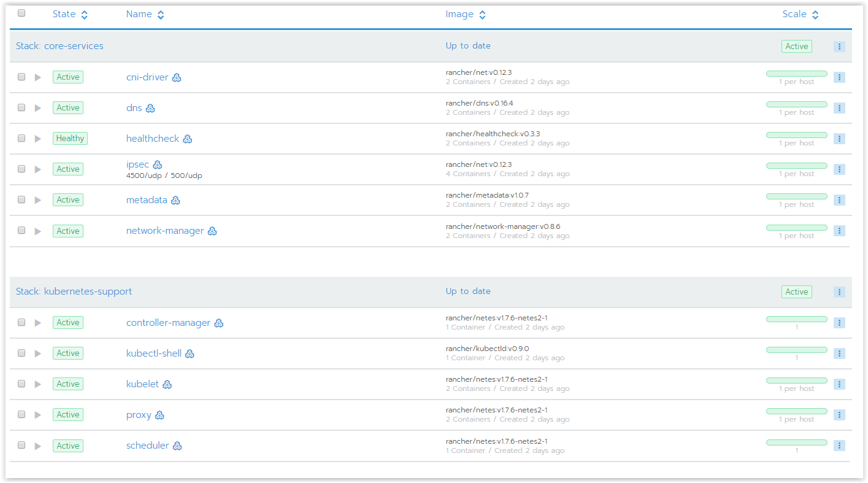Tick the select-all checkbox in table header
The height and width of the screenshot is (483, 868).
pyautogui.click(x=21, y=13)
